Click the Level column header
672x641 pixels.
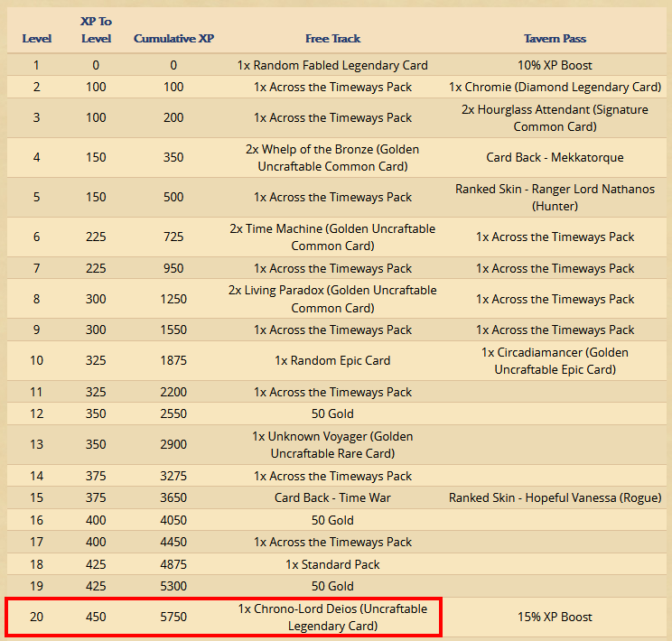37,39
